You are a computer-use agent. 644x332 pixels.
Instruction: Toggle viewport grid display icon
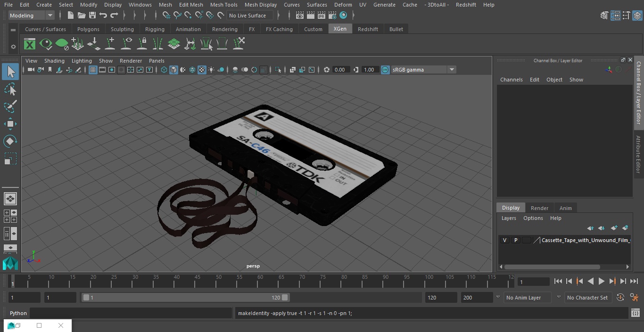[x=93, y=70]
